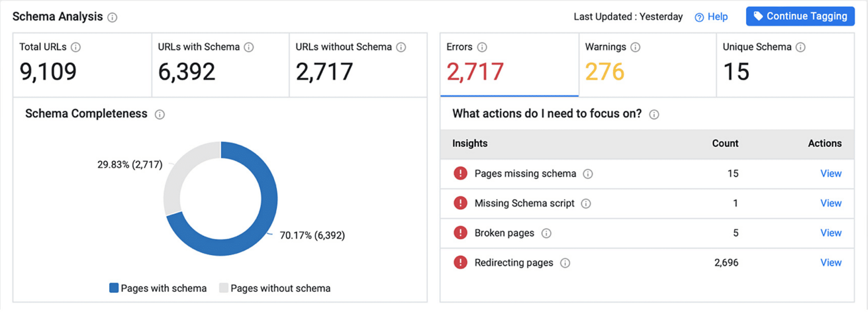View the Redirecting pages list
The width and height of the screenshot is (868, 316).
[831, 263]
